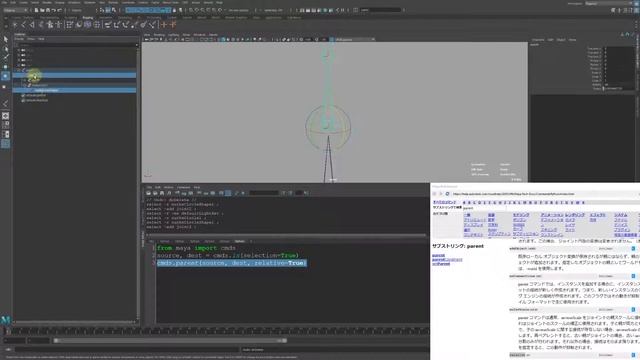Follow the third search result link below parentConstraint
Screen dimensions: 640x360
[x=441, y=264]
